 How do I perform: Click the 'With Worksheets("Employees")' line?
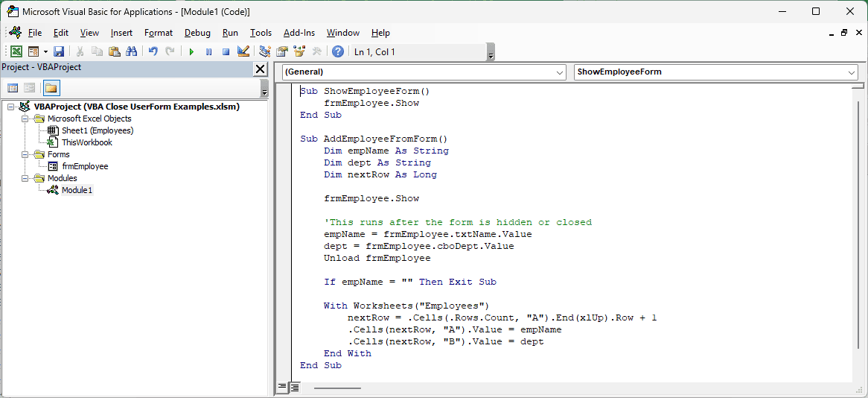point(407,306)
